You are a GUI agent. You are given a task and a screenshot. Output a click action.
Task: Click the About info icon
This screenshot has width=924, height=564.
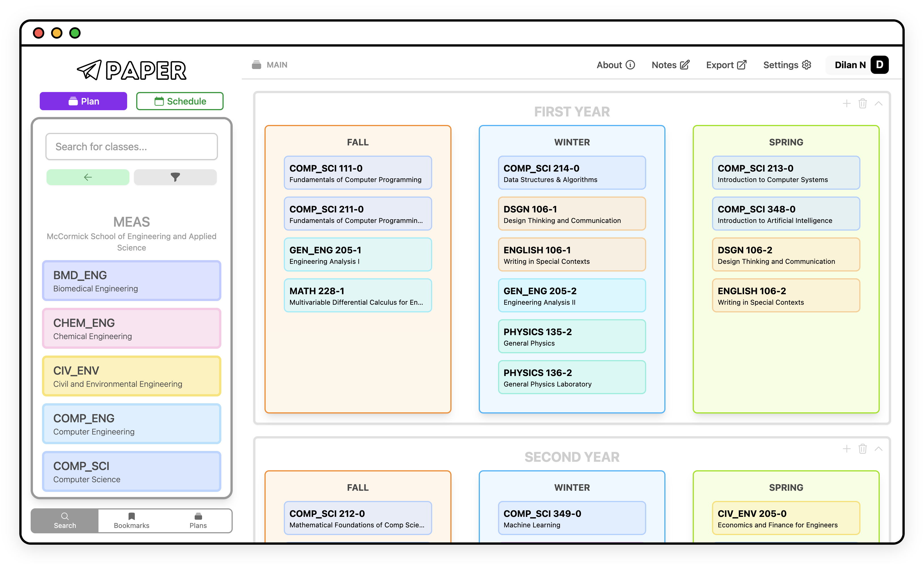click(x=630, y=65)
